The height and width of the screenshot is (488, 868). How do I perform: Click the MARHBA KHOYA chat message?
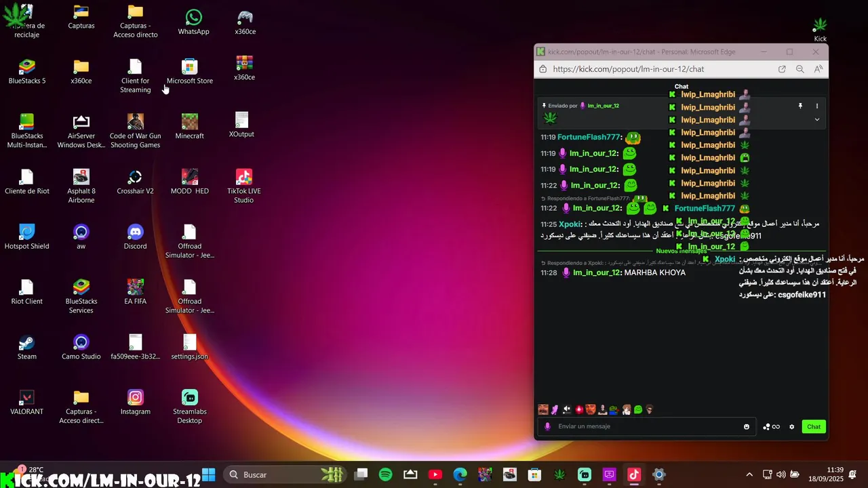pos(654,272)
